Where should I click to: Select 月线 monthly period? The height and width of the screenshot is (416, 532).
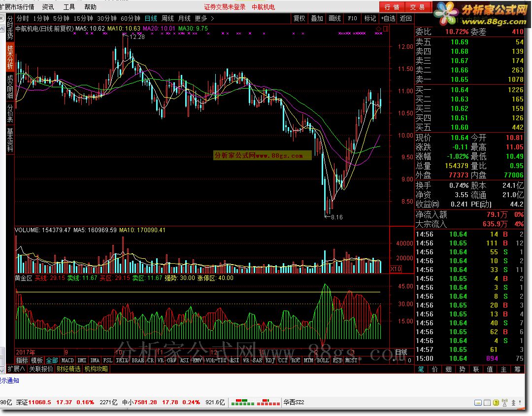click(x=184, y=18)
